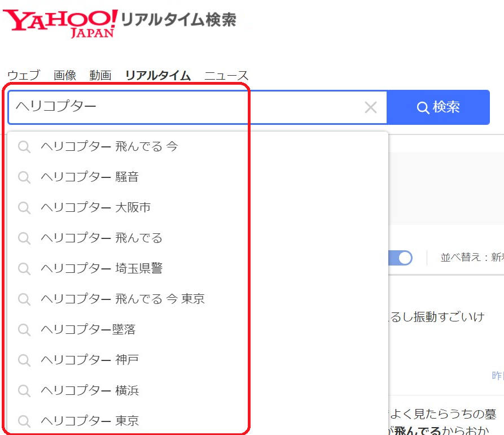Select the ヘリコプター 大阪市 suggestion
This screenshot has width=504, height=435.
pyautogui.click(x=198, y=207)
